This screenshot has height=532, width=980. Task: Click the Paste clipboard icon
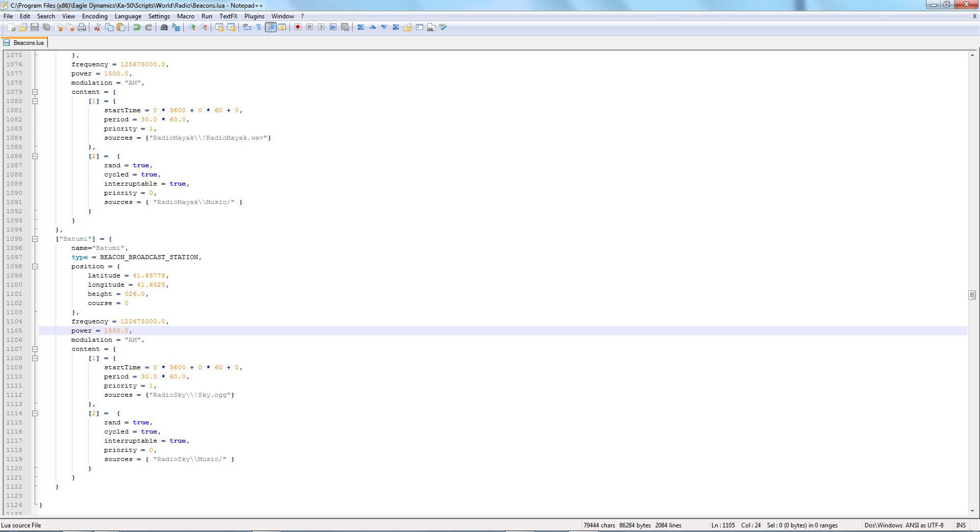pyautogui.click(x=121, y=28)
